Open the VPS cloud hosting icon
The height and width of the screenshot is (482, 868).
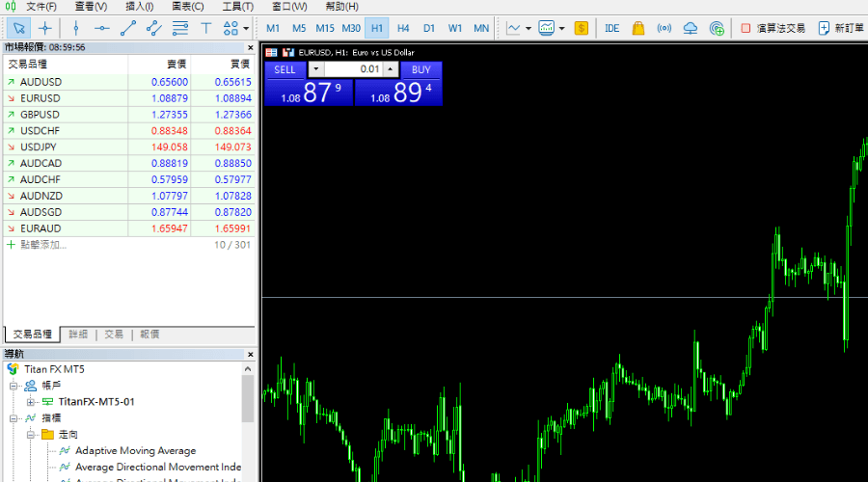pyautogui.click(x=690, y=28)
